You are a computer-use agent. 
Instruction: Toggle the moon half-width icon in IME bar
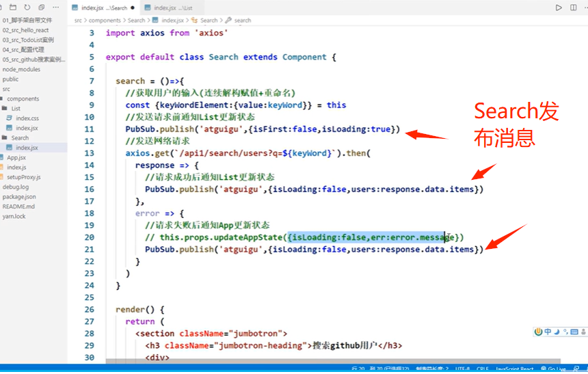[557, 332]
